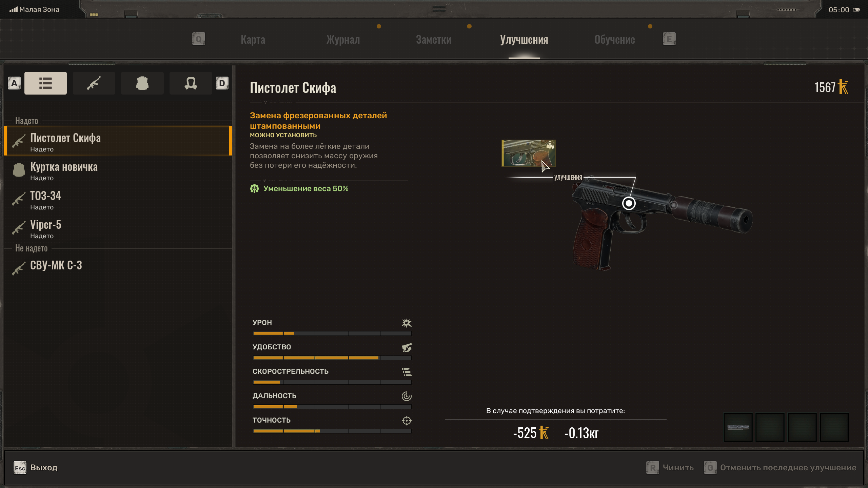Click the A key previous-filter icon
The width and height of the screenshot is (868, 488).
(14, 83)
